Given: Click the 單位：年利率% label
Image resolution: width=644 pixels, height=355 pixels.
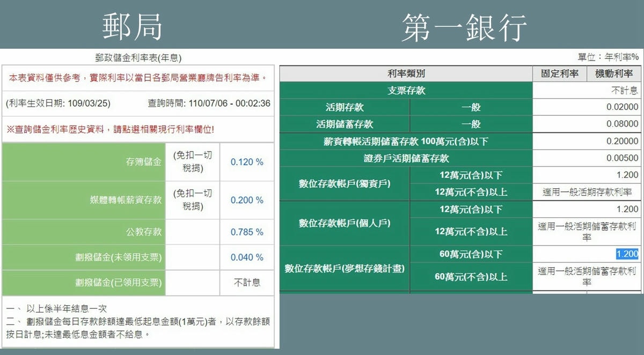Looking at the screenshot, I should [608, 57].
